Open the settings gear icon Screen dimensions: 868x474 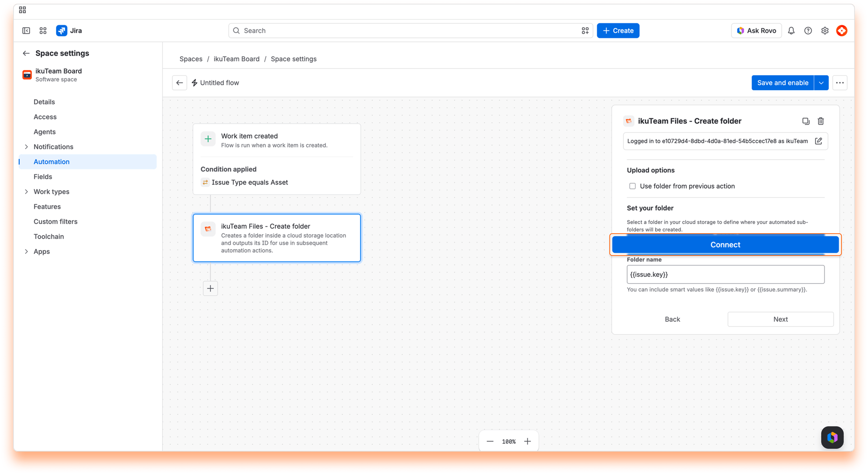pyautogui.click(x=825, y=30)
